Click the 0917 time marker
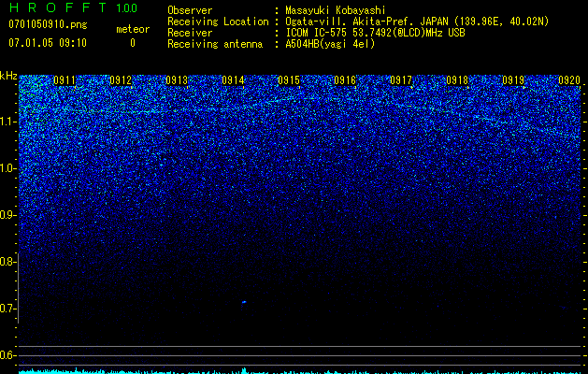Viewport: 588px width, 374px height. point(401,80)
